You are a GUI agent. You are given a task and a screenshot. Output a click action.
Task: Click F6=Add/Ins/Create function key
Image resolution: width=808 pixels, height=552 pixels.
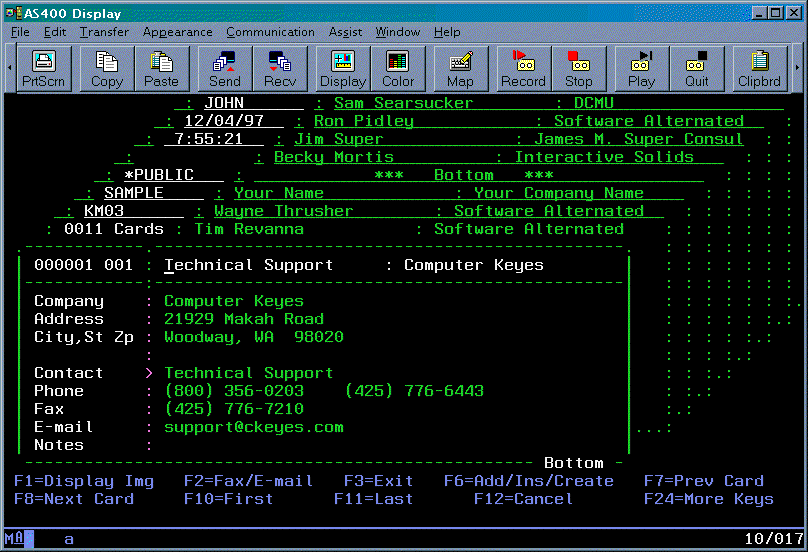tap(529, 481)
